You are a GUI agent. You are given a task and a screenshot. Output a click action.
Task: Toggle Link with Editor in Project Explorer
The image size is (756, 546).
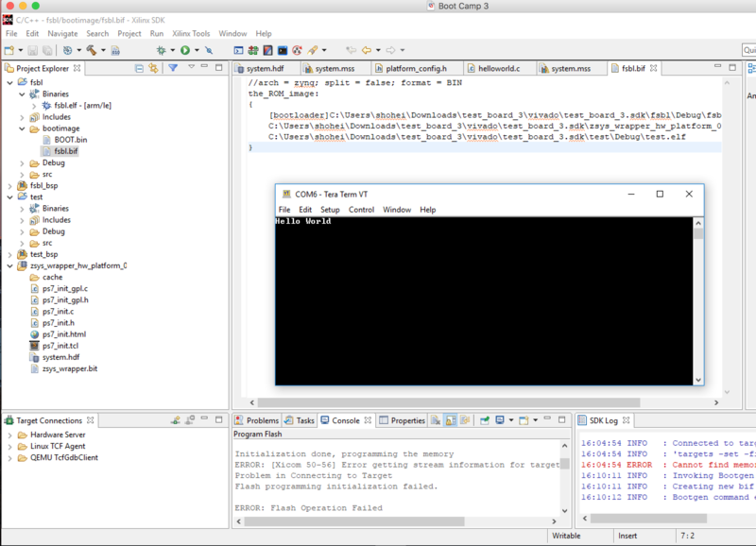tap(153, 68)
